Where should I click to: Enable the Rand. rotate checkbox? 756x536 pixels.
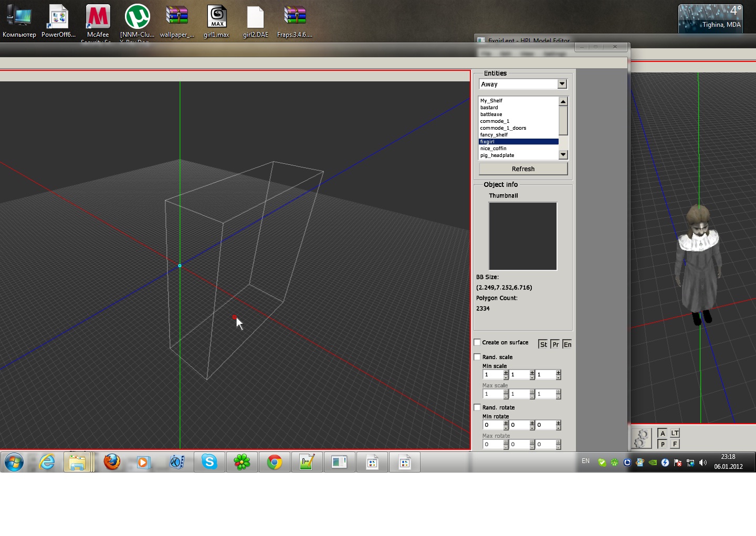[477, 407]
